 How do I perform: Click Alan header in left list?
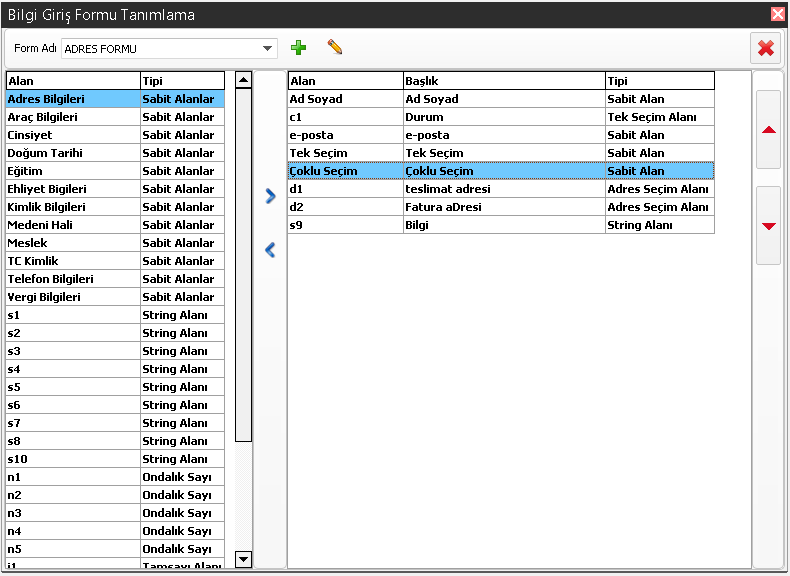73,81
